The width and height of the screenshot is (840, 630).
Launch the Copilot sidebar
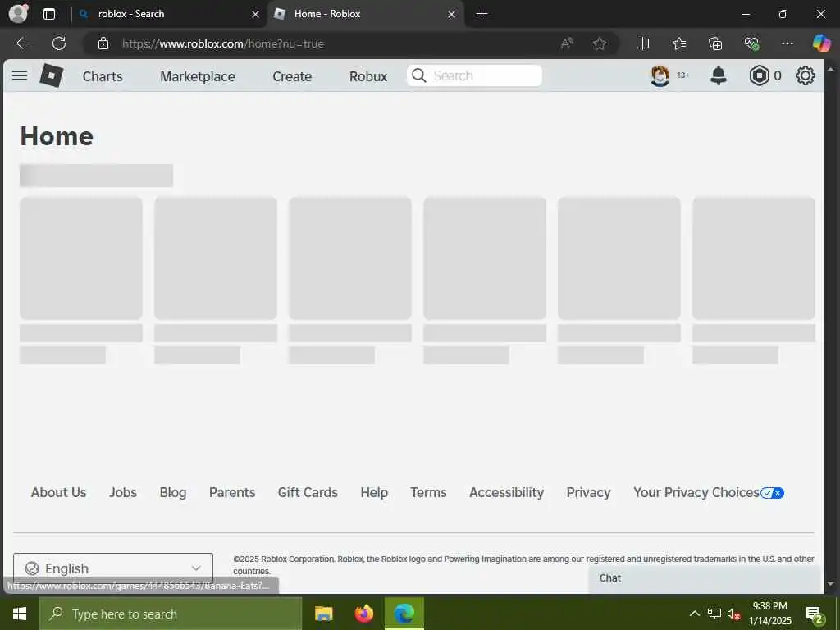(x=821, y=43)
